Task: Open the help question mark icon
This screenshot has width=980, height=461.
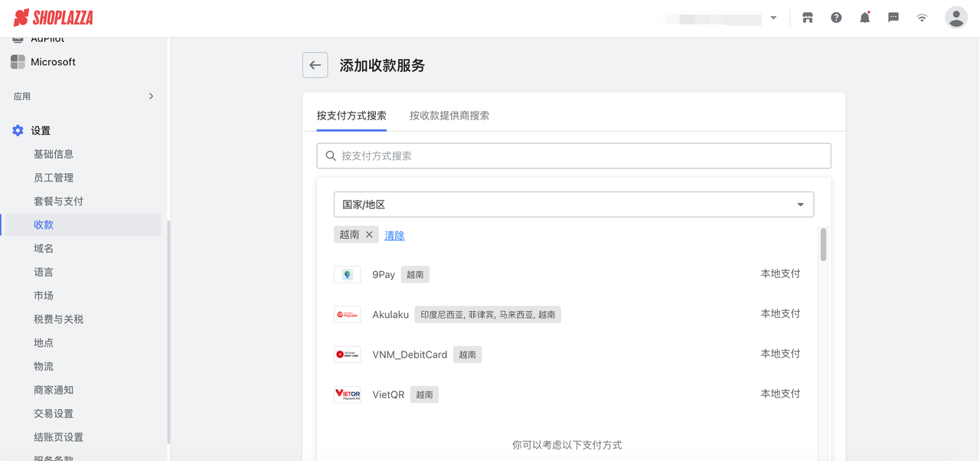Action: 835,17
